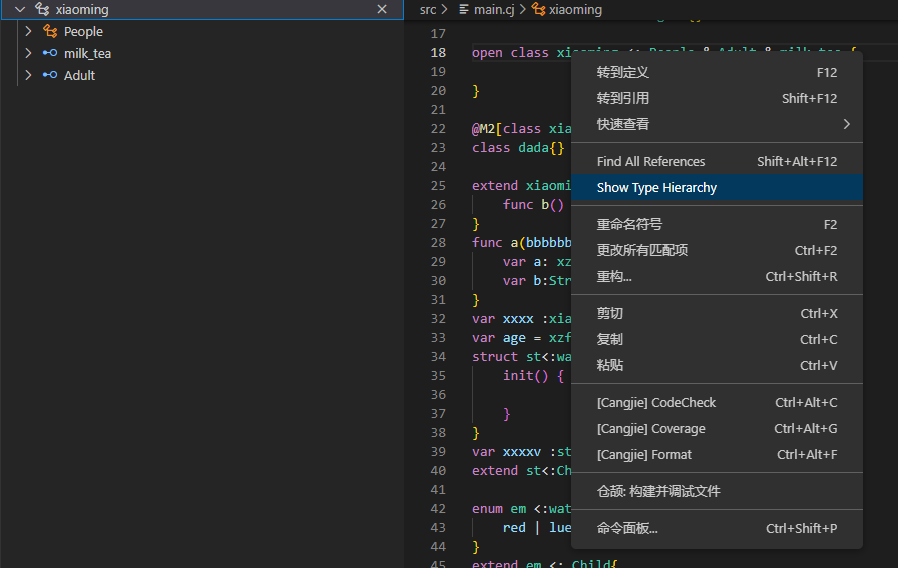Close the xiaoming type hierarchy entry
This screenshot has height=568, width=898.
[382, 9]
